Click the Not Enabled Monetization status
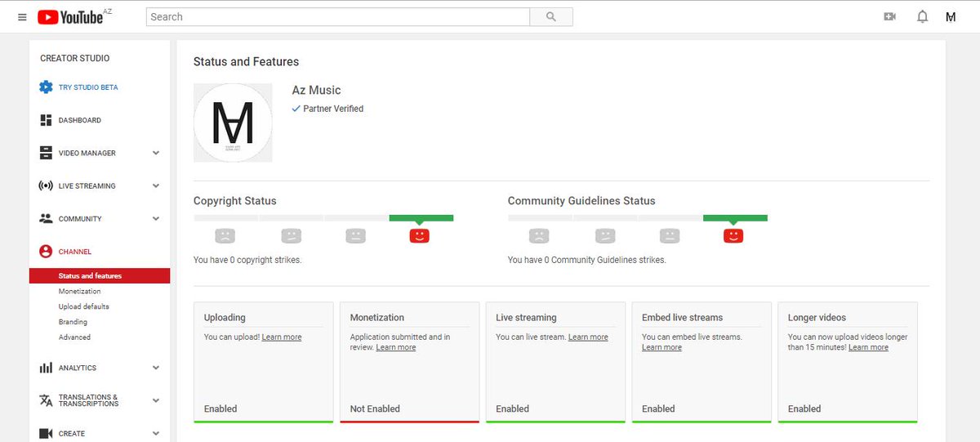This screenshot has width=980, height=442. (375, 409)
